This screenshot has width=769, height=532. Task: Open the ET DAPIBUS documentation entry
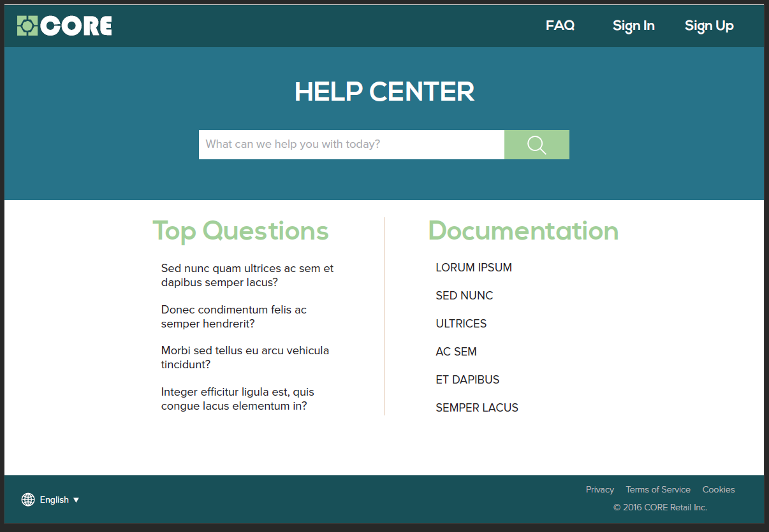coord(467,380)
